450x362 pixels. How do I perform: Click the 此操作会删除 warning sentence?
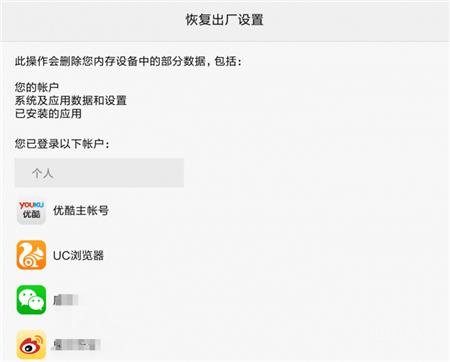[128, 61]
